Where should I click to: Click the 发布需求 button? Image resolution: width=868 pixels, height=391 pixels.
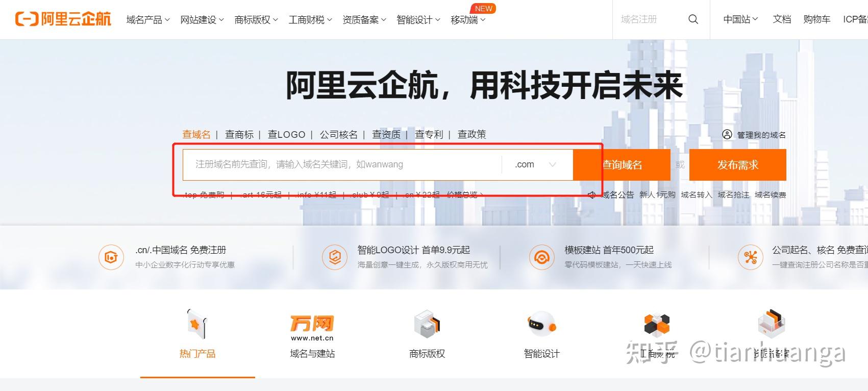pos(737,165)
